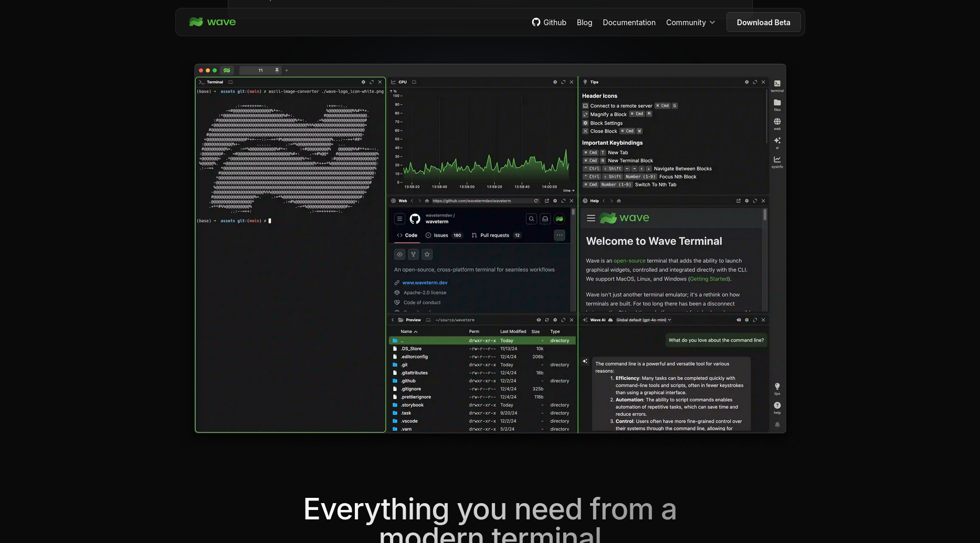Toggle star button on GitHub repo
The height and width of the screenshot is (543, 980).
tap(427, 254)
